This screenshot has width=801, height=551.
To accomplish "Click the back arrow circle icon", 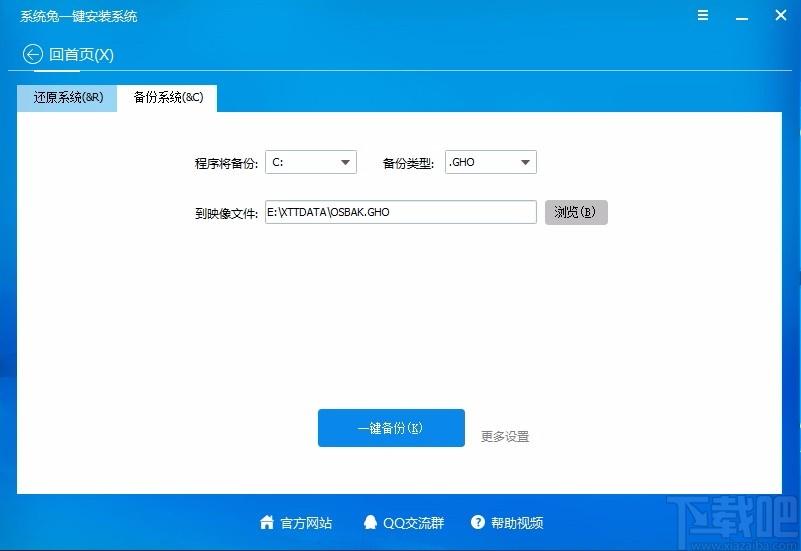I will pyautogui.click(x=32, y=54).
